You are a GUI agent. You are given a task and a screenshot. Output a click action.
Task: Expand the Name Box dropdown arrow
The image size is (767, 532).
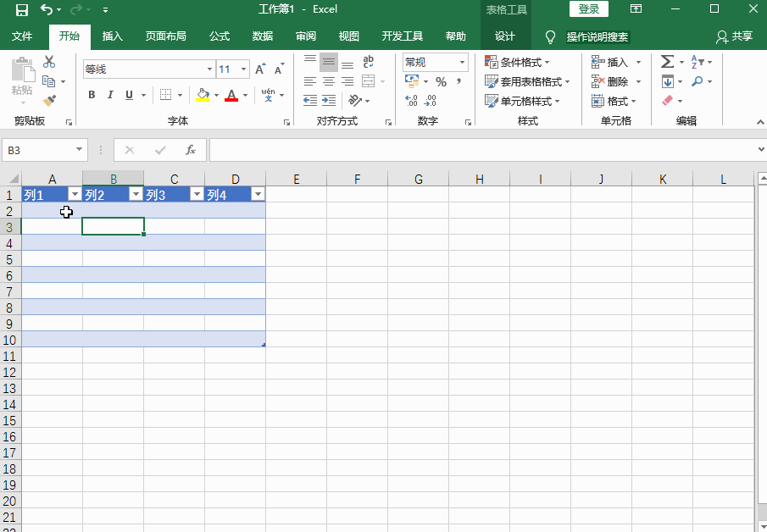pos(79,150)
